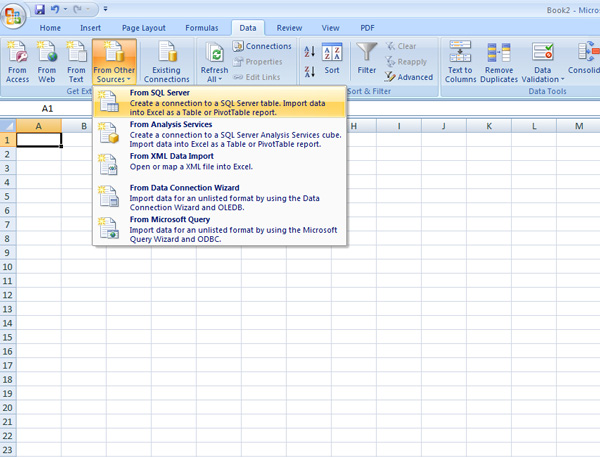Viewport: 600px width, 457px height.
Task: Select row 20 header
Action: click(x=8, y=408)
